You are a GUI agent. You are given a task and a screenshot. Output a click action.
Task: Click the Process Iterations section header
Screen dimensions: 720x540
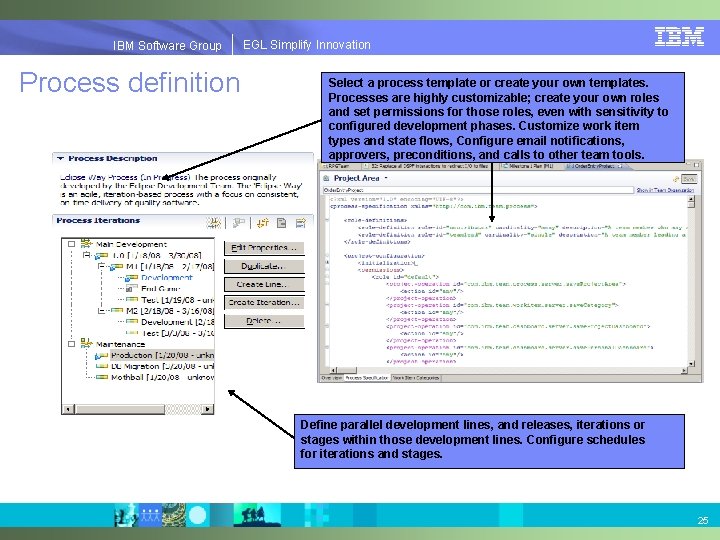click(98, 221)
